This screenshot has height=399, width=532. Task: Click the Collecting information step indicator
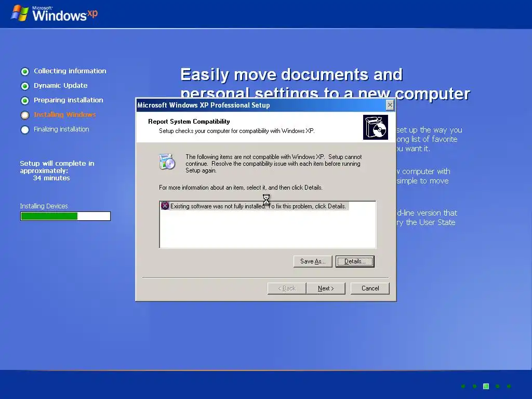(x=25, y=71)
